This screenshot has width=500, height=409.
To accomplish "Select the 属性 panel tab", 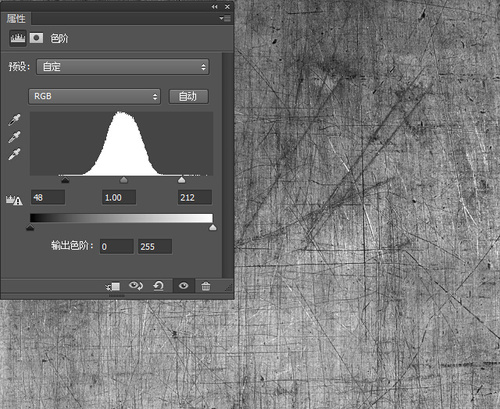I will pos(16,18).
